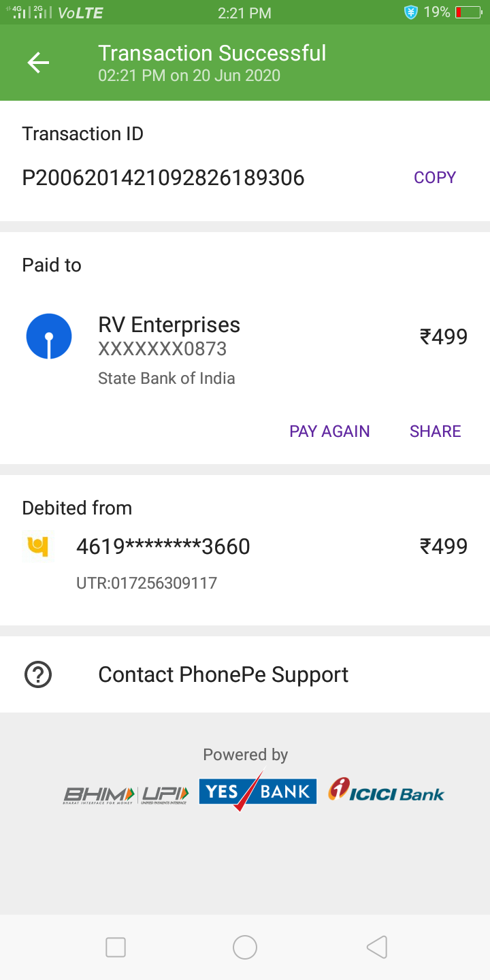The width and height of the screenshot is (490, 980).
Task: Tap the back arrow in header
Action: tap(38, 63)
